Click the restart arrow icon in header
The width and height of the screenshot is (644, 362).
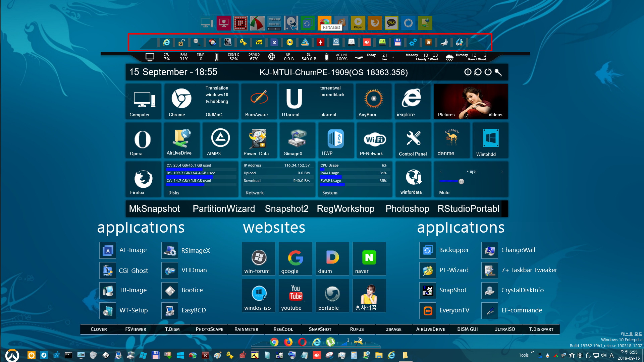coord(478,72)
